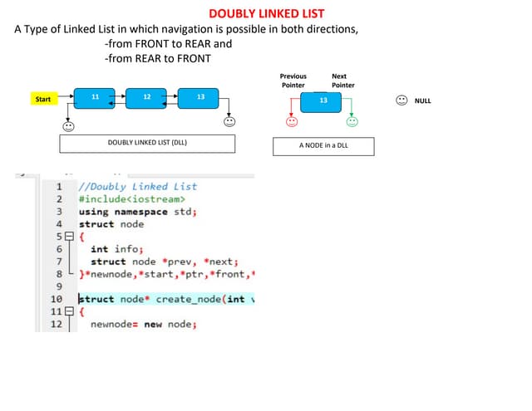Select node 12 in the linked list
Image resolution: width=532 pixels, height=411 pixels.
[146, 98]
